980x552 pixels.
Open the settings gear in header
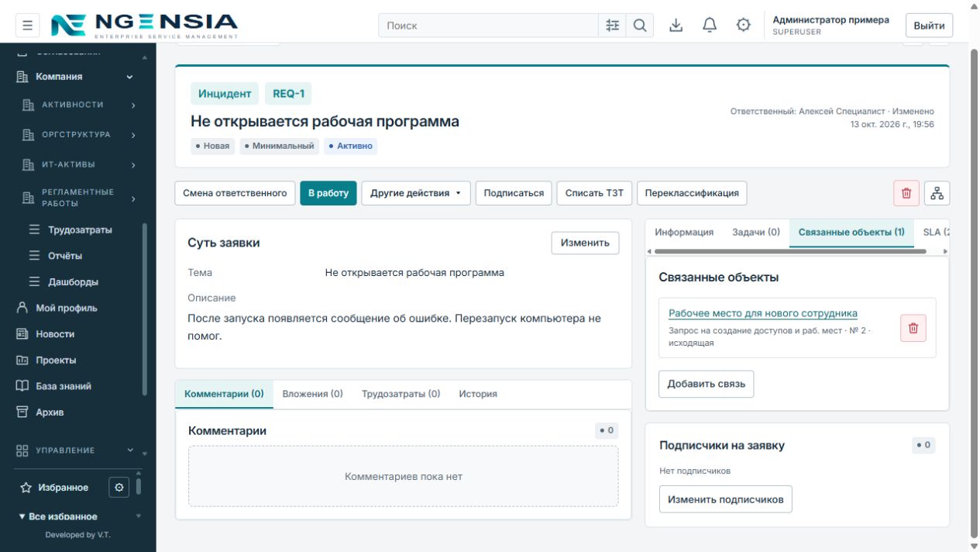pyautogui.click(x=744, y=26)
